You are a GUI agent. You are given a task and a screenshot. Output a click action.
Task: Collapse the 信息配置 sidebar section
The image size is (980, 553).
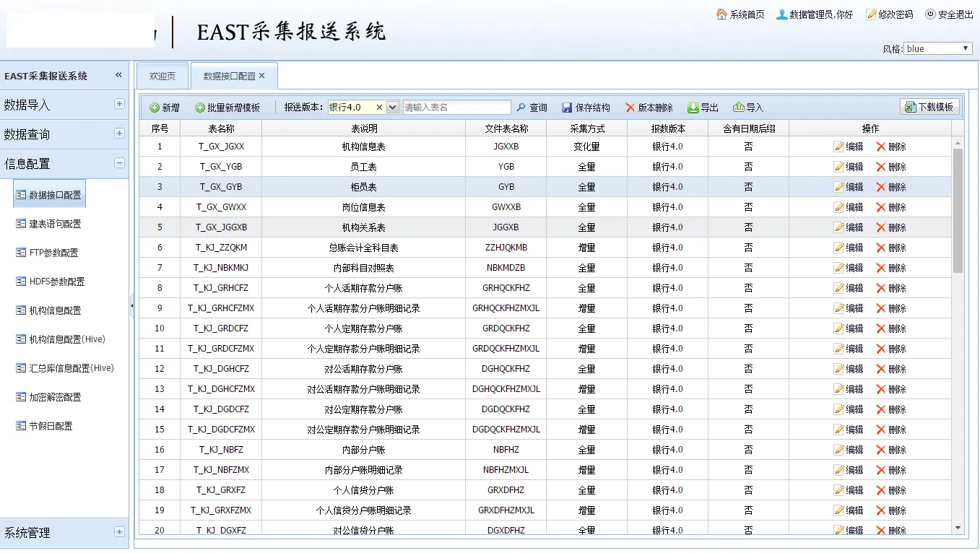(119, 163)
